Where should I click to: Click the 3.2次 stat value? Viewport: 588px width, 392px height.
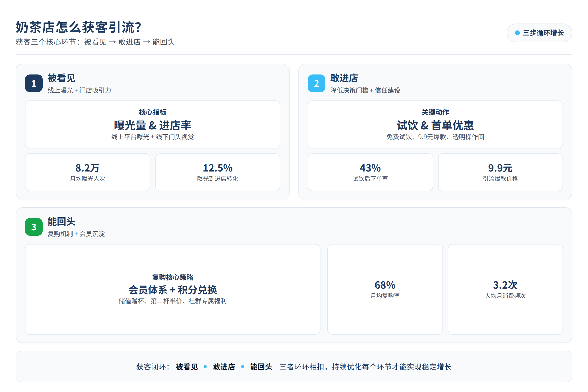[505, 285]
